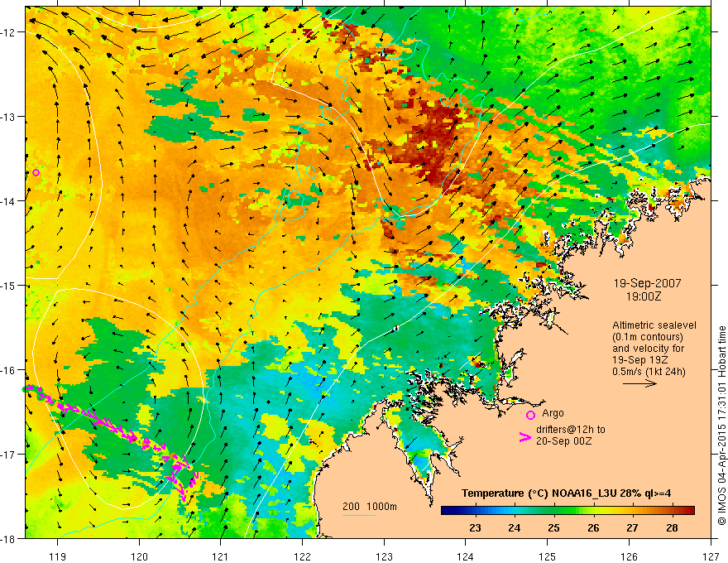
Task: Click the '19:00Z' time label
Action: coord(644,296)
